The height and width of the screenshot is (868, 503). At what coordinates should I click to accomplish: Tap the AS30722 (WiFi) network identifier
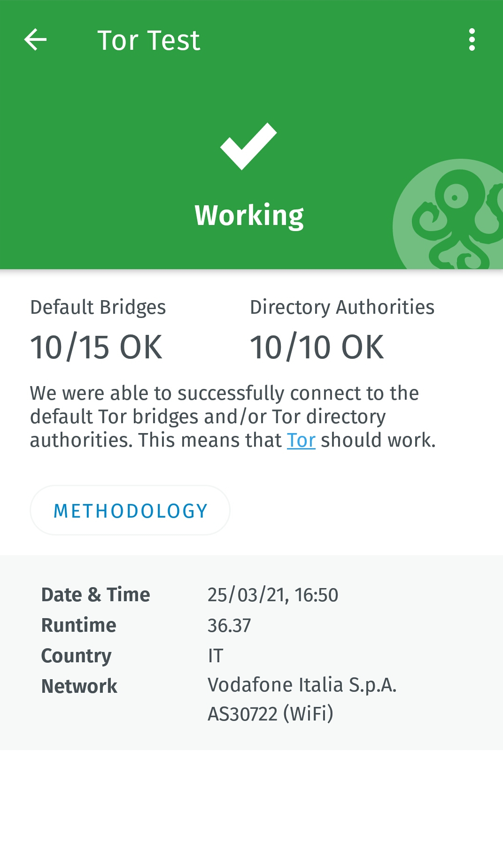click(271, 714)
